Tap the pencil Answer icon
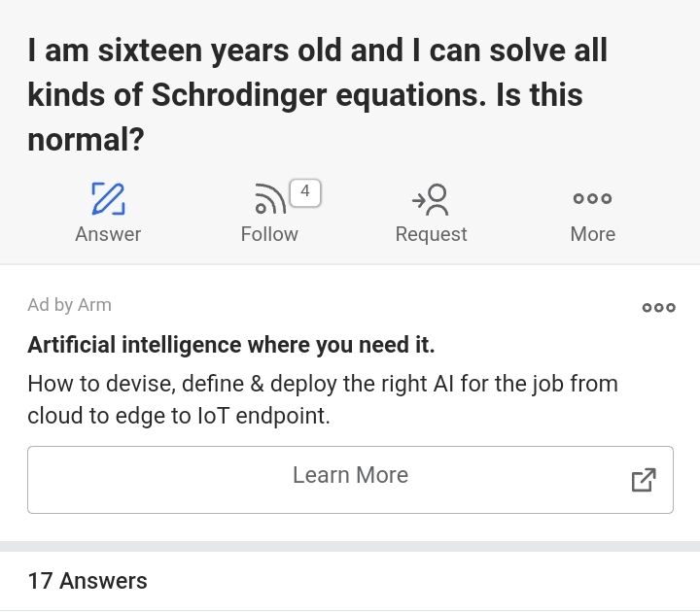Screen dimensions: 700x612 pyautogui.click(x=108, y=198)
